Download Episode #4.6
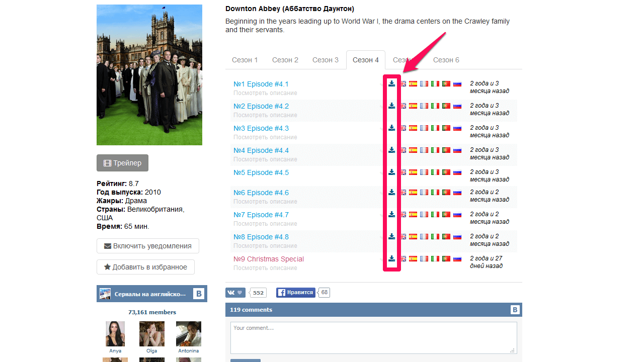644x362 pixels. point(392,192)
